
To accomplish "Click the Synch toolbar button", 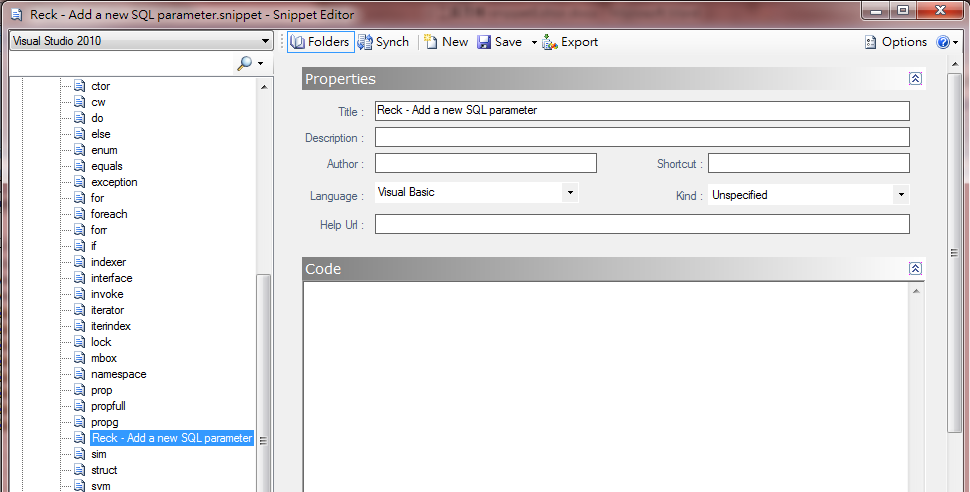I will coord(384,42).
